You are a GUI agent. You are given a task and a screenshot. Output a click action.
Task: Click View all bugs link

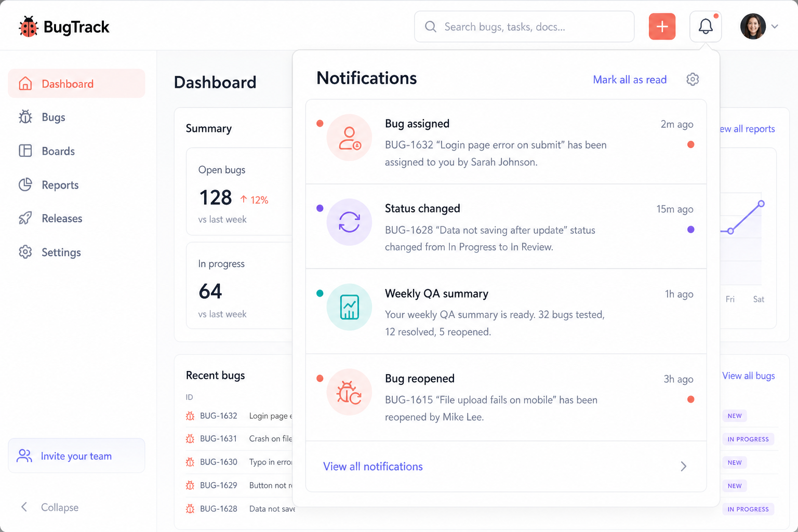(x=748, y=376)
